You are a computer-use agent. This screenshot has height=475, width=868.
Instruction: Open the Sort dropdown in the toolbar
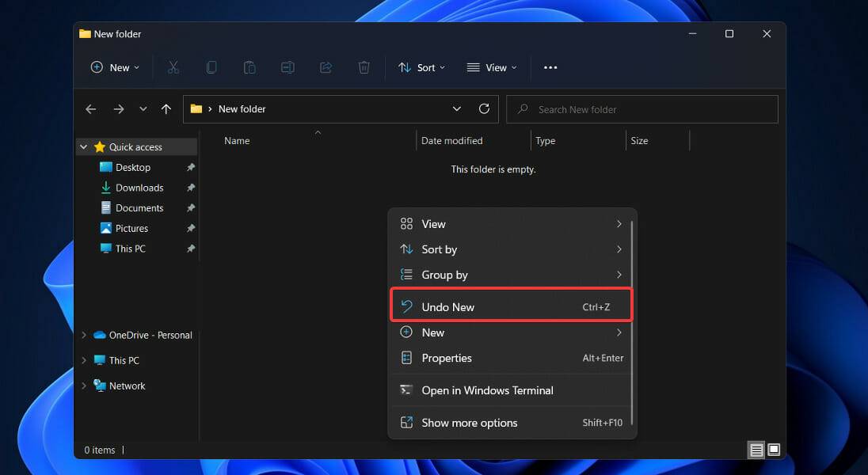421,67
